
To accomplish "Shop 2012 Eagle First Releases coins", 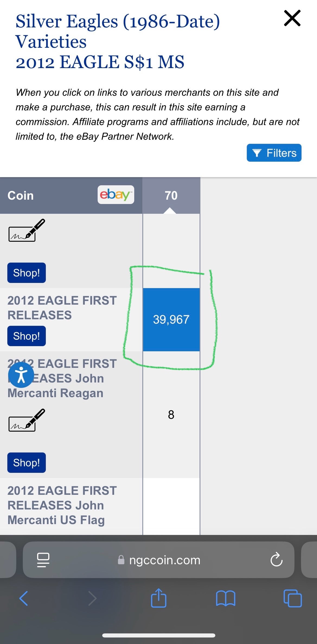I will [27, 336].
